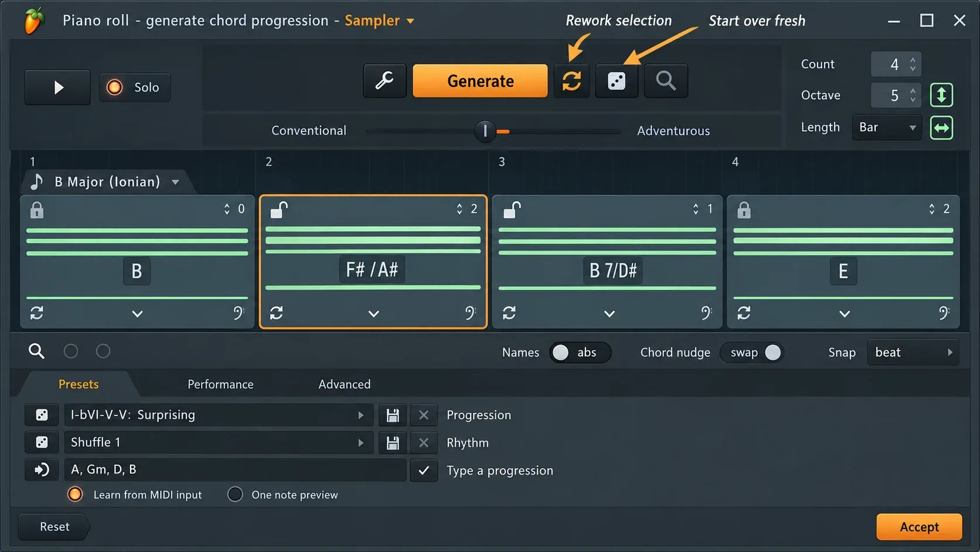The width and height of the screenshot is (980, 552).
Task: Click the Conventional–Adventurous slider knob
Action: (485, 131)
